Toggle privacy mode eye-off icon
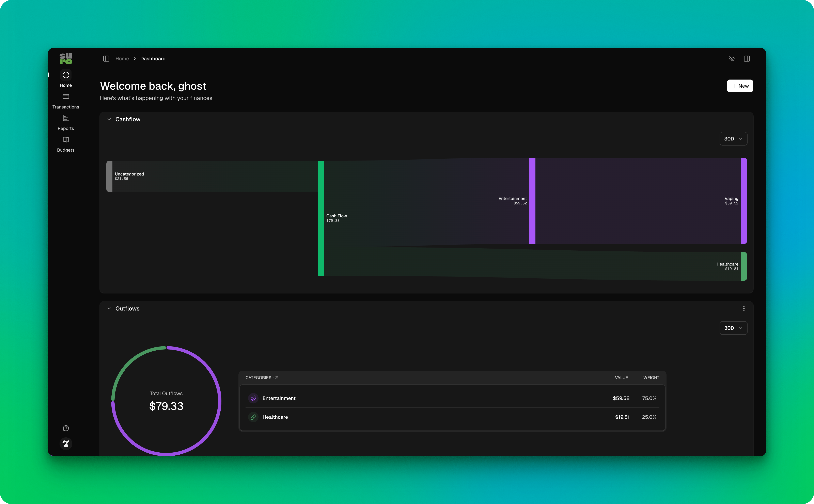Image resolution: width=814 pixels, height=504 pixels. [732, 59]
